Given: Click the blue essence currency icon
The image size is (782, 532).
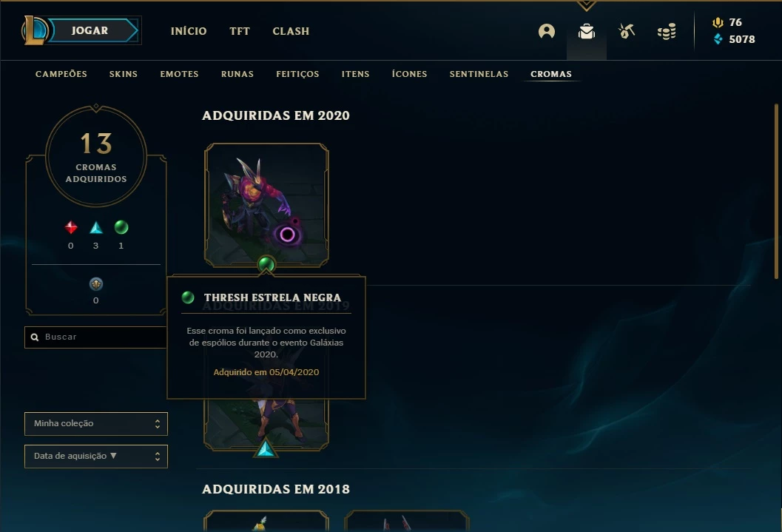Looking at the screenshot, I should 718,39.
